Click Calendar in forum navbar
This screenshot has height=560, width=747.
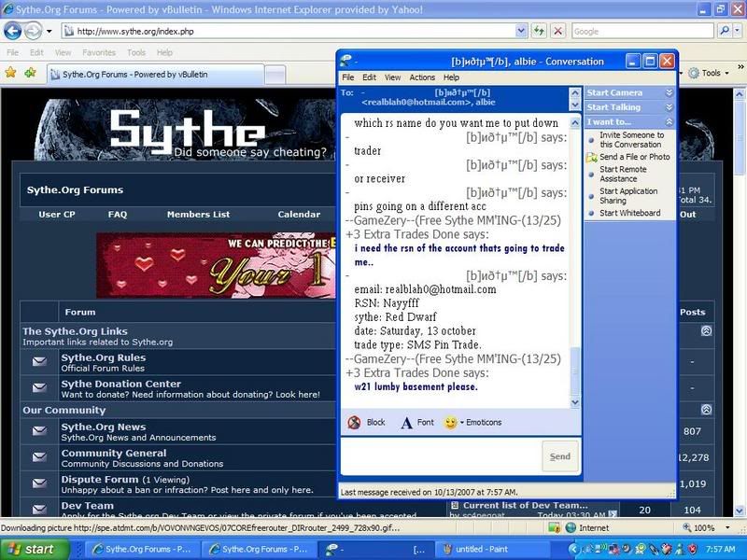(x=299, y=215)
